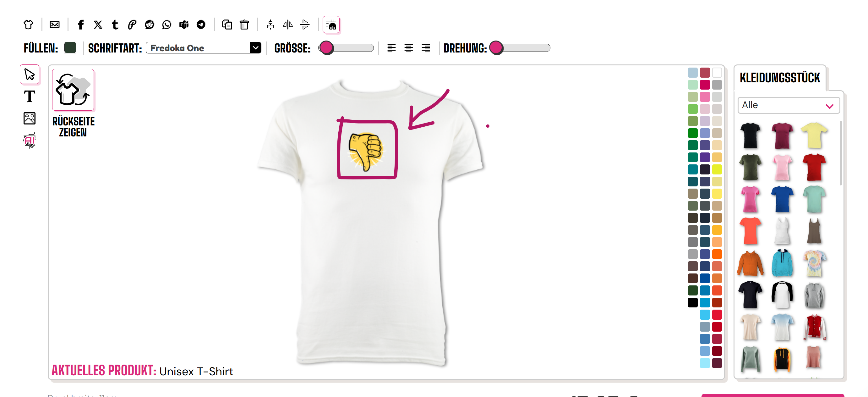Click Rückseite zeigen to show back
Screen dimensions: 868x397
73,103
